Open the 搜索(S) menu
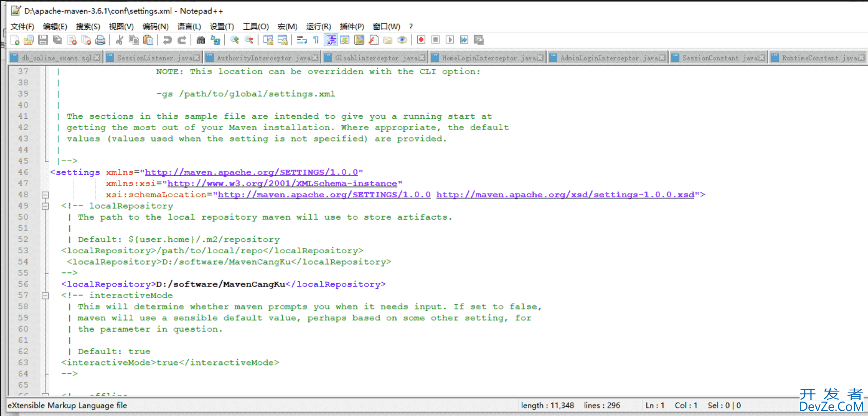This screenshot has width=868, height=416. coord(88,27)
